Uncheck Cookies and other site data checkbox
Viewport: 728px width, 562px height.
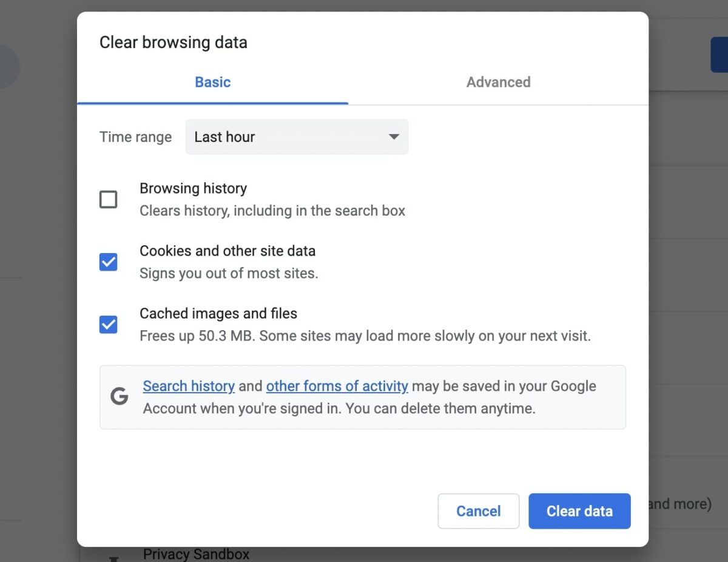[108, 262]
